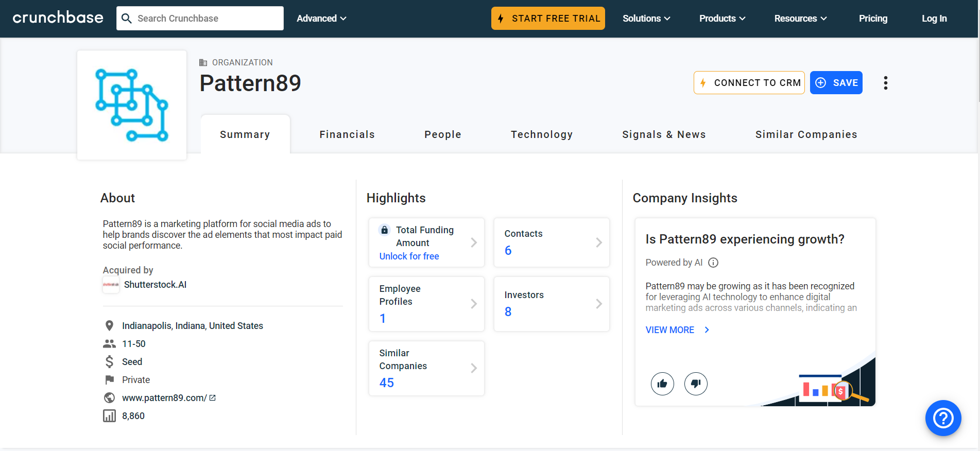The image size is (980, 451).
Task: Click the Shutterstock.AI acquirer logo icon
Action: [x=111, y=285]
